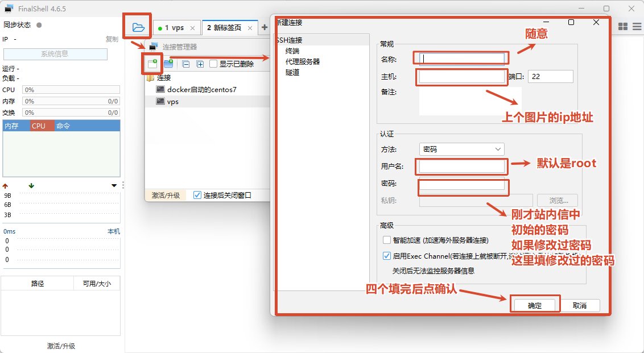Toggle 连接后关闭窗口 checkbox
This screenshot has width=644, height=353.
[197, 195]
